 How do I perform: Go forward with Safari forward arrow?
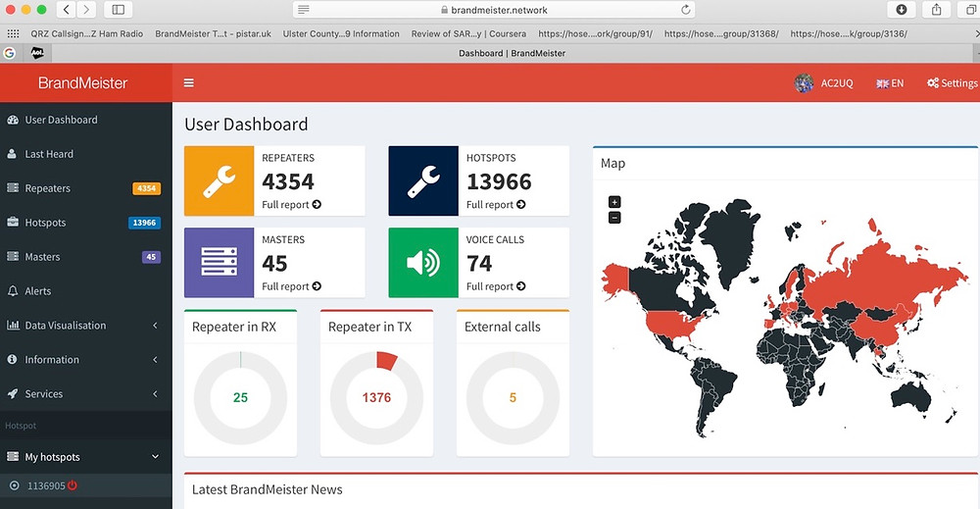pos(86,10)
